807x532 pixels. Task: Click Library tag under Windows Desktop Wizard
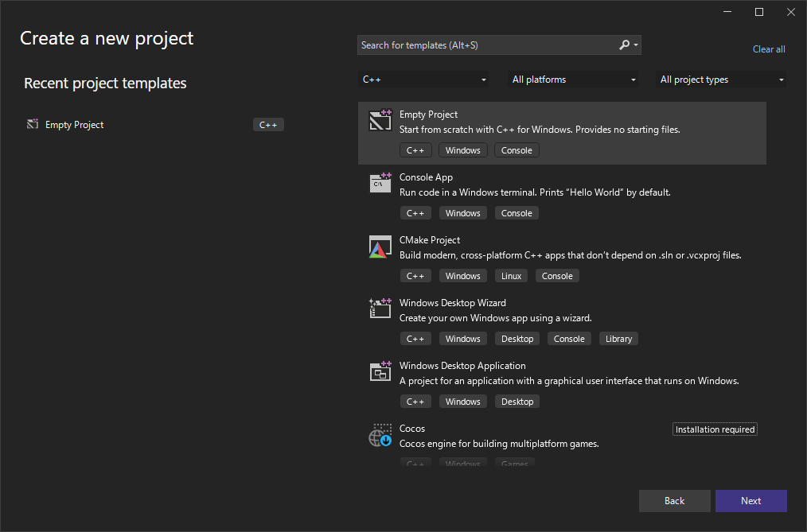pyautogui.click(x=618, y=339)
